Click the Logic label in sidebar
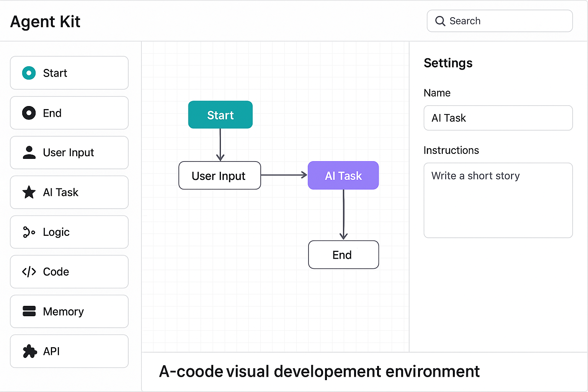This screenshot has width=588, height=392. (56, 232)
